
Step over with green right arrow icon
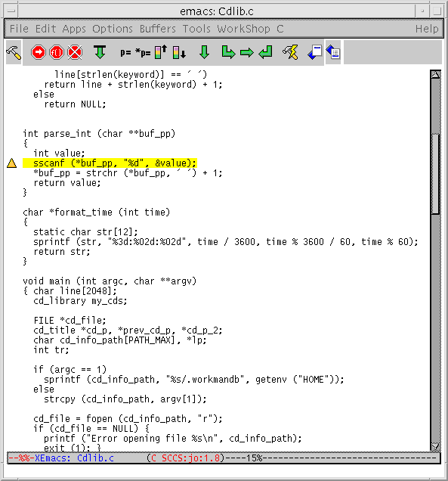click(x=247, y=53)
